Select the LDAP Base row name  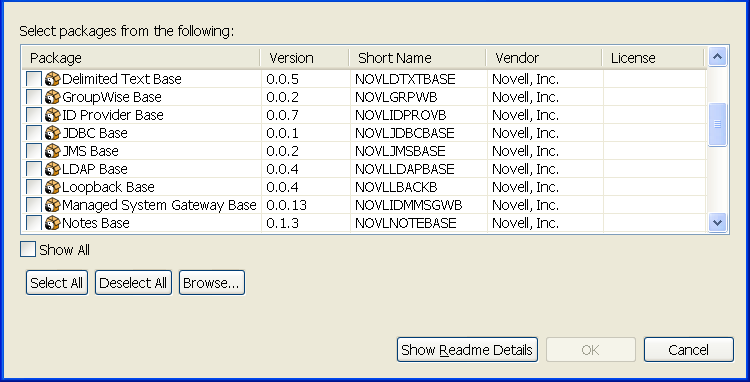(95, 169)
